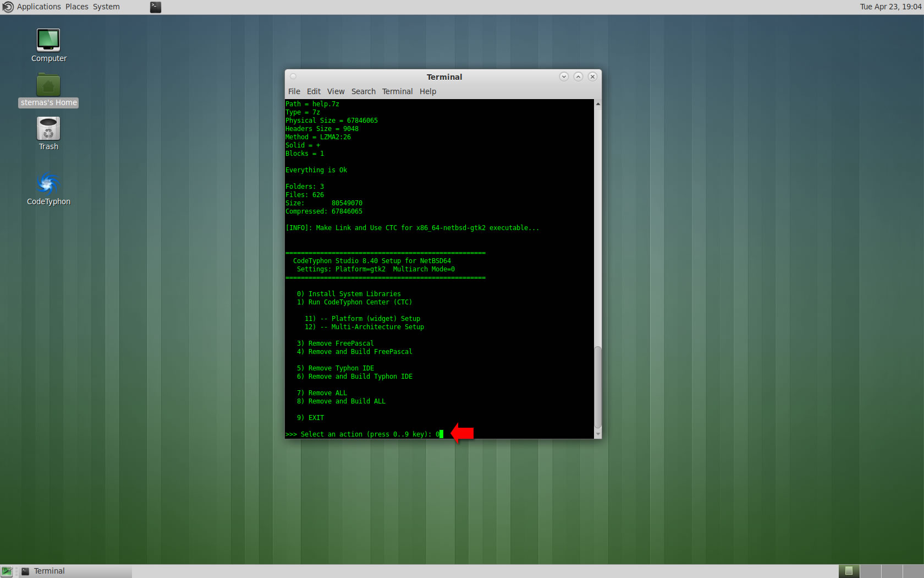The width and height of the screenshot is (924, 578).
Task: Open the Terminal window's Edit menu
Action: [x=313, y=91]
